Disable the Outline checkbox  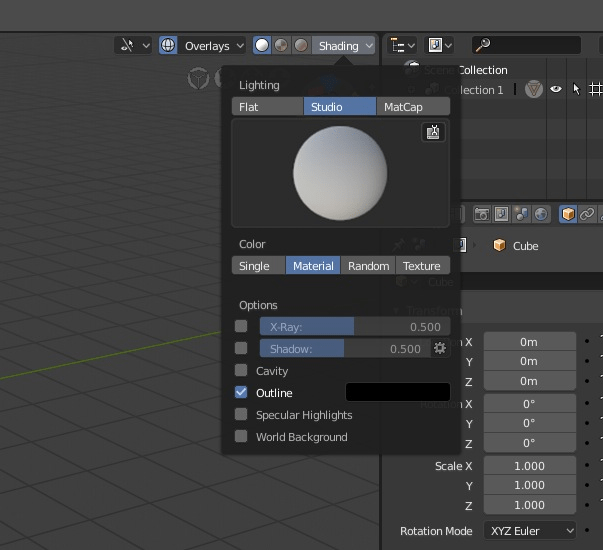(x=241, y=392)
